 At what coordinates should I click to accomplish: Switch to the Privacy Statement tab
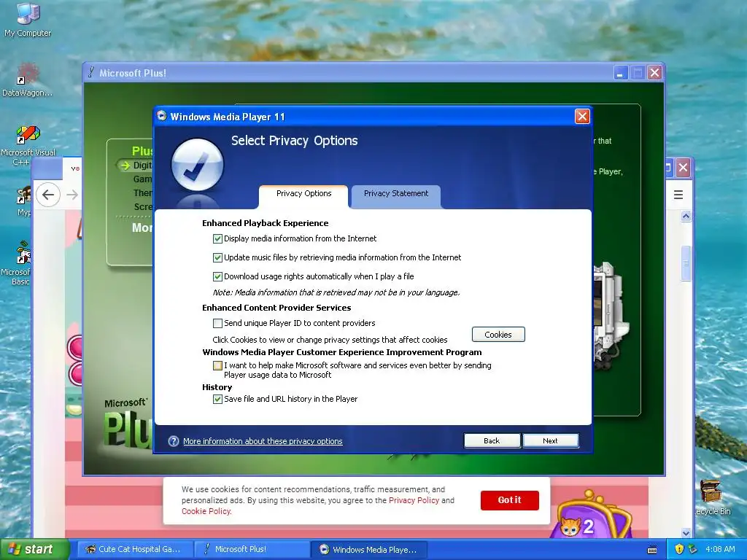point(396,195)
